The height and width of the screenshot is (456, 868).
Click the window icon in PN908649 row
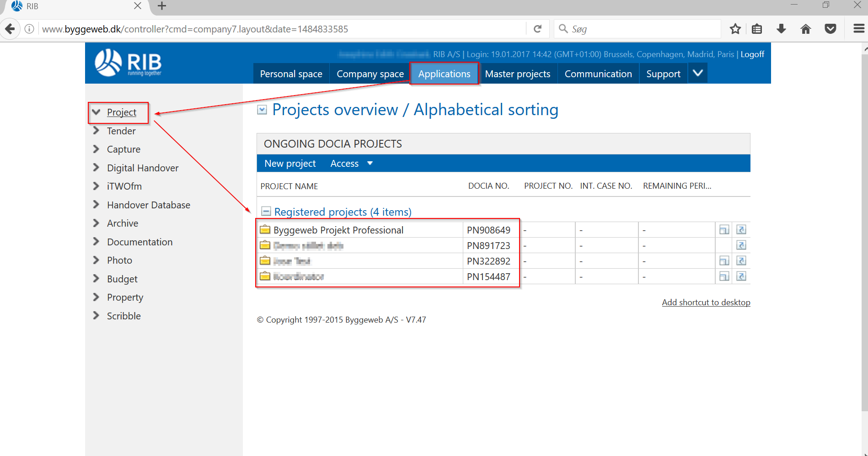[x=724, y=230]
